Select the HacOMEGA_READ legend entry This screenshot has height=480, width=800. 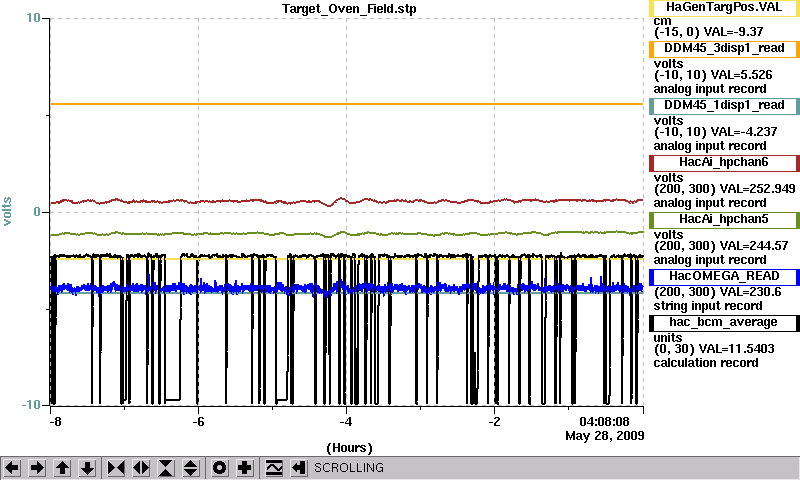724,276
